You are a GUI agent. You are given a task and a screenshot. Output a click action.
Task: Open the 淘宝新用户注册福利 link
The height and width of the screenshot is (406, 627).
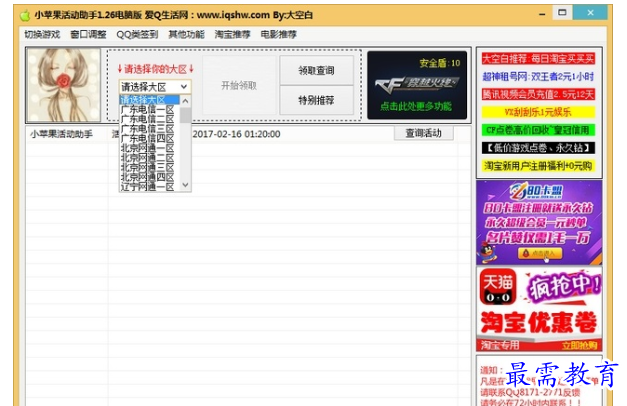coord(538,166)
